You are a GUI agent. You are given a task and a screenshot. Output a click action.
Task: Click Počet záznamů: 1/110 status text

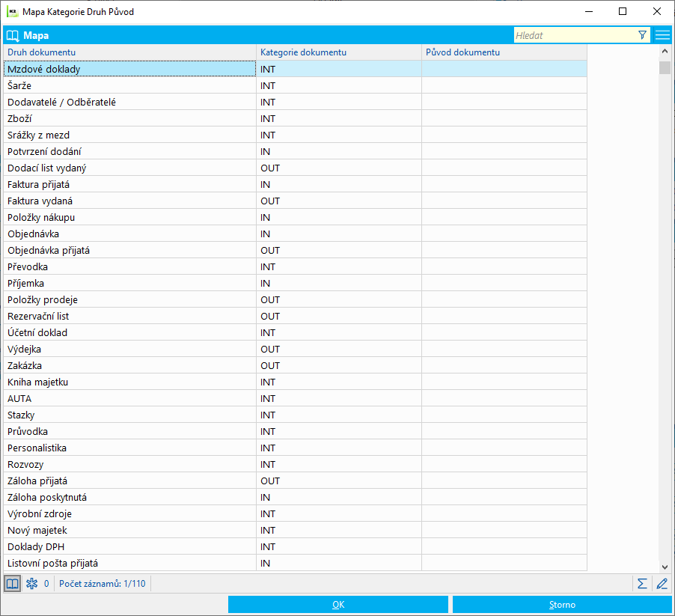tap(103, 584)
